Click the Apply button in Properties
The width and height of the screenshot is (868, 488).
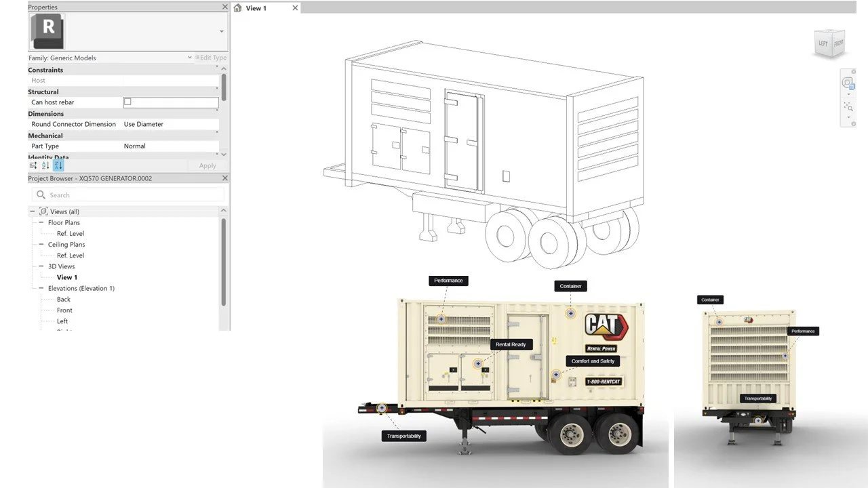coord(208,165)
